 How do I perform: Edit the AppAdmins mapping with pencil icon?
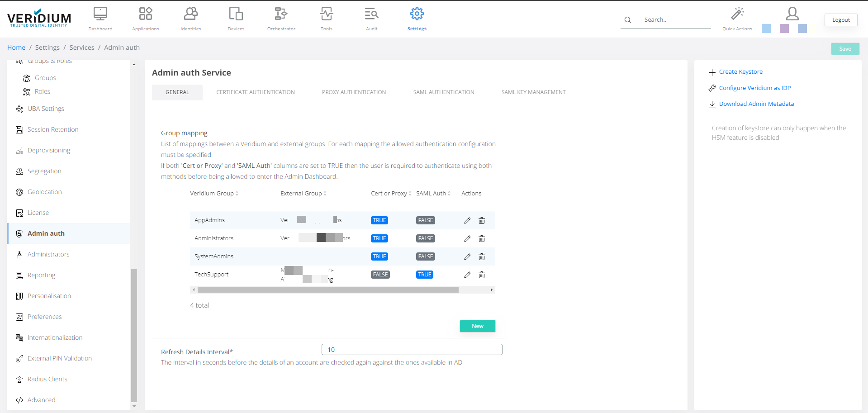click(x=467, y=221)
